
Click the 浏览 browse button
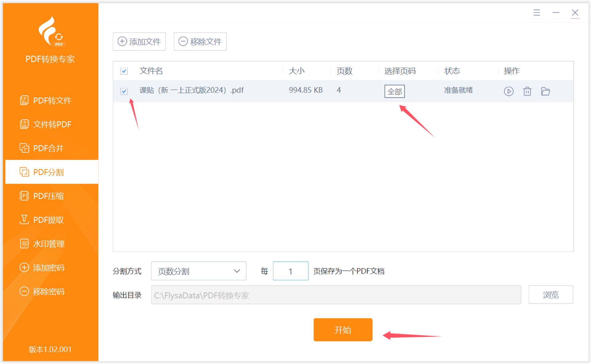[x=550, y=295]
